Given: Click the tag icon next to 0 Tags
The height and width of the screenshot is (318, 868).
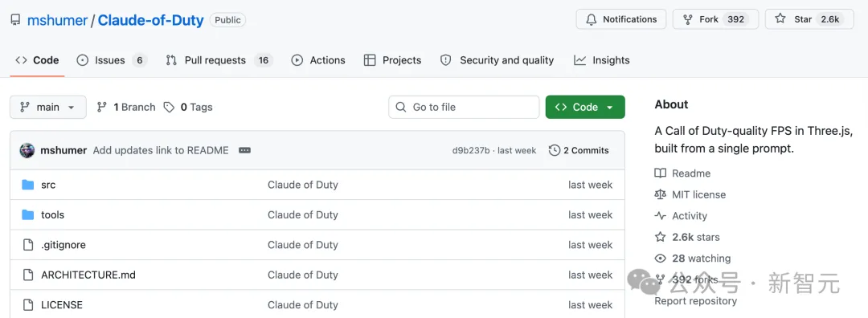Looking at the screenshot, I should [x=169, y=108].
